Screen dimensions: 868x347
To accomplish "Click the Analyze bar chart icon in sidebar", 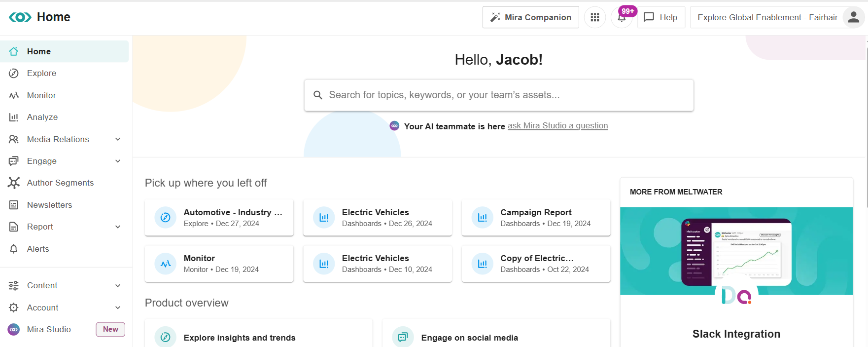I will pyautogui.click(x=14, y=117).
